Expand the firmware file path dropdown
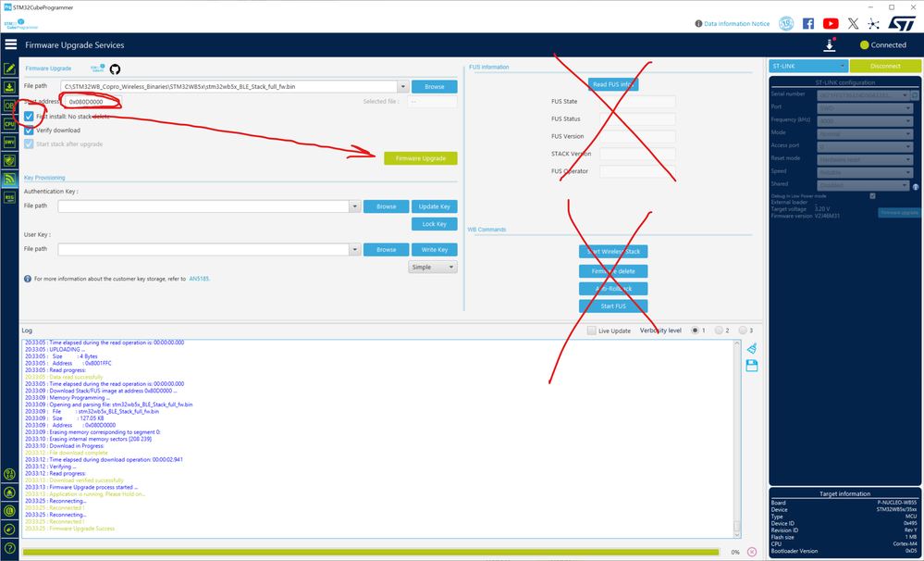Image resolution: width=924 pixels, height=561 pixels. click(403, 87)
